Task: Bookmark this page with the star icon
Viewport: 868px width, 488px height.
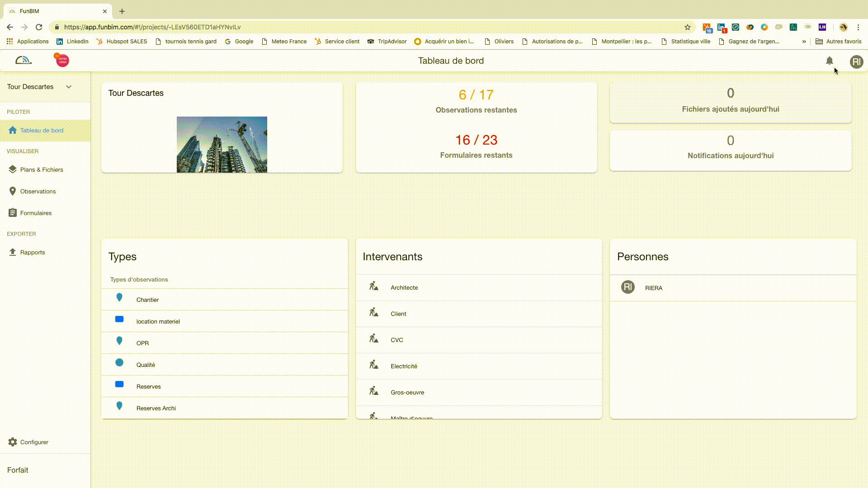Action: 687,27
